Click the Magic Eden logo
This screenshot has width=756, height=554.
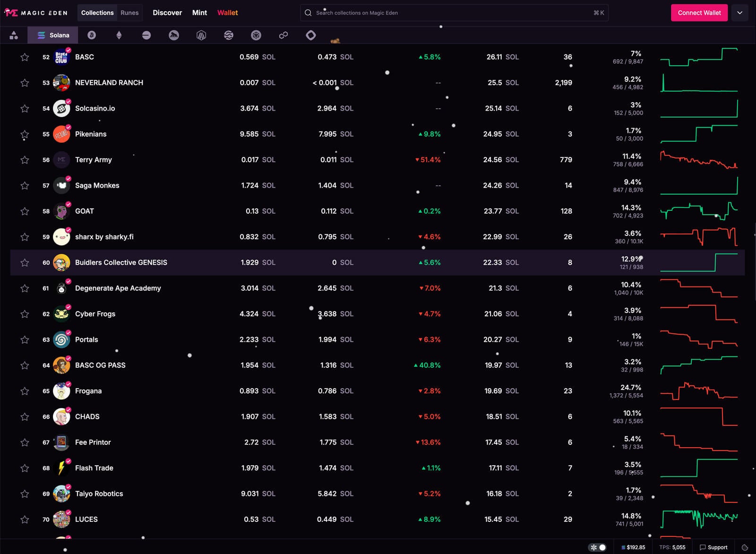coord(36,13)
